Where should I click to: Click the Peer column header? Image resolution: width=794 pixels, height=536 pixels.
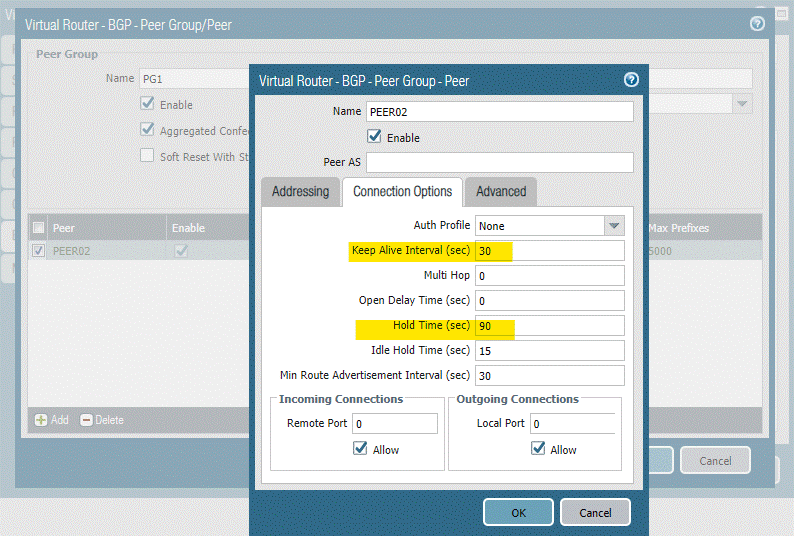click(106, 227)
